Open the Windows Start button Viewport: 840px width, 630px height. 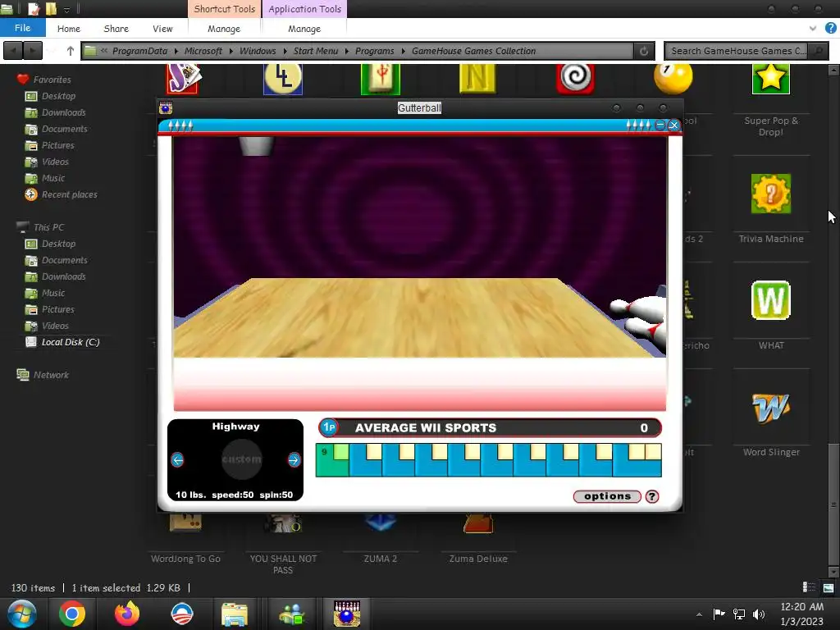pos(22,614)
